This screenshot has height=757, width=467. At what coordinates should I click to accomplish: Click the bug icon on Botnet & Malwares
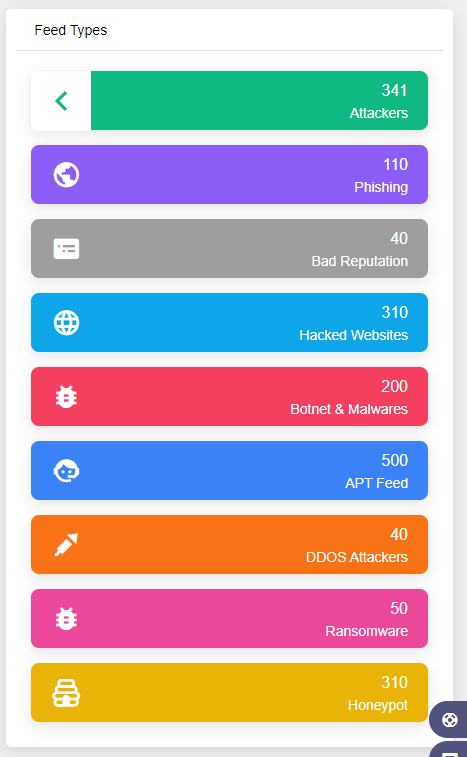[66, 397]
